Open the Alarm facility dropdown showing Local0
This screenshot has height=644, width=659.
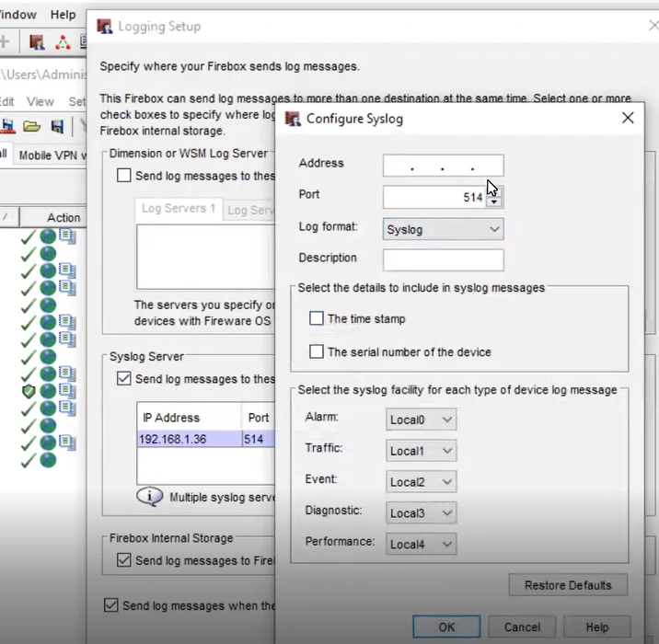coord(421,420)
